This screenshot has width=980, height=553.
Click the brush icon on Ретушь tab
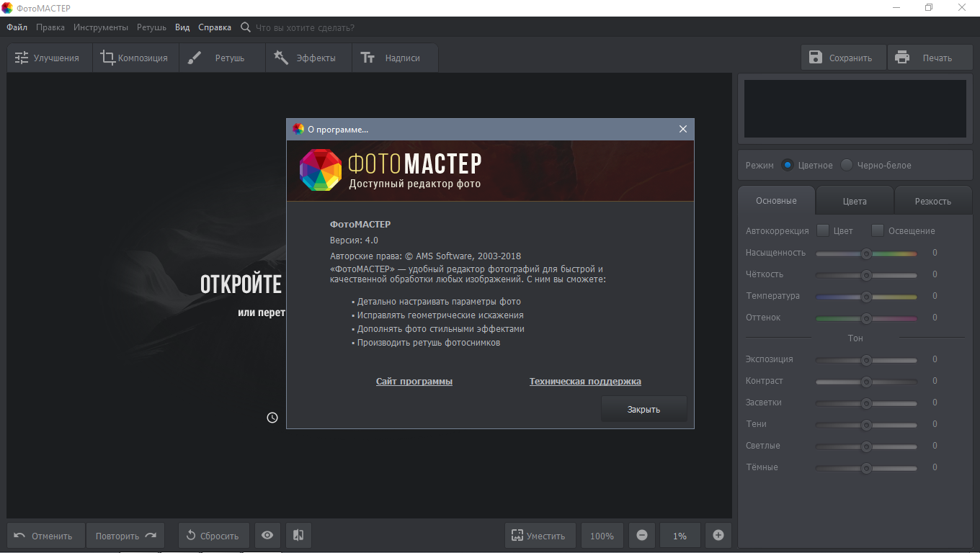point(195,58)
